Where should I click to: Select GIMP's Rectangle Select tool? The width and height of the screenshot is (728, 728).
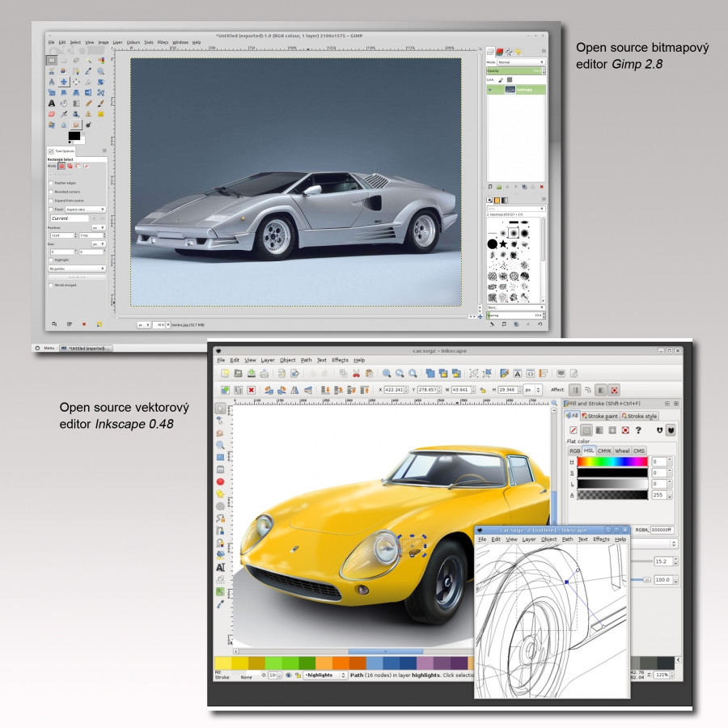[52, 61]
